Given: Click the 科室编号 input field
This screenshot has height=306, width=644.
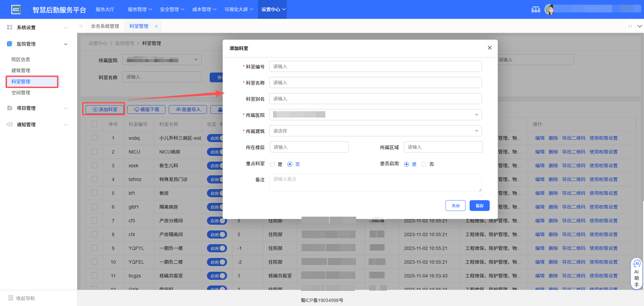Looking at the screenshot, I should [x=375, y=67].
